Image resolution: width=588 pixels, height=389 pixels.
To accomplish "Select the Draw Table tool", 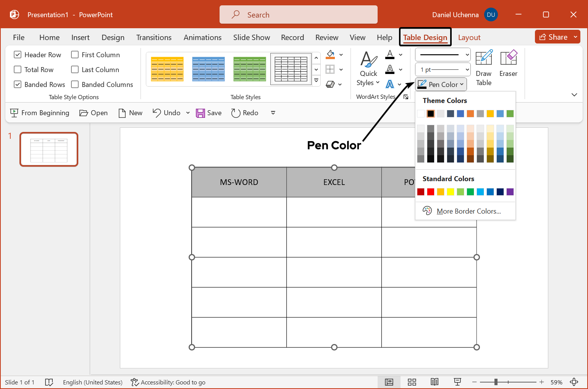I will click(x=483, y=68).
